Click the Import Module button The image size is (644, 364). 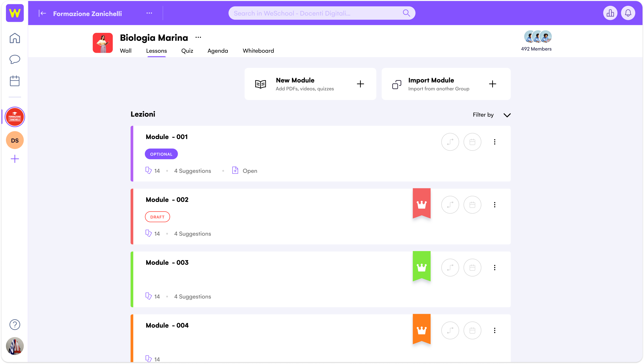click(x=446, y=84)
